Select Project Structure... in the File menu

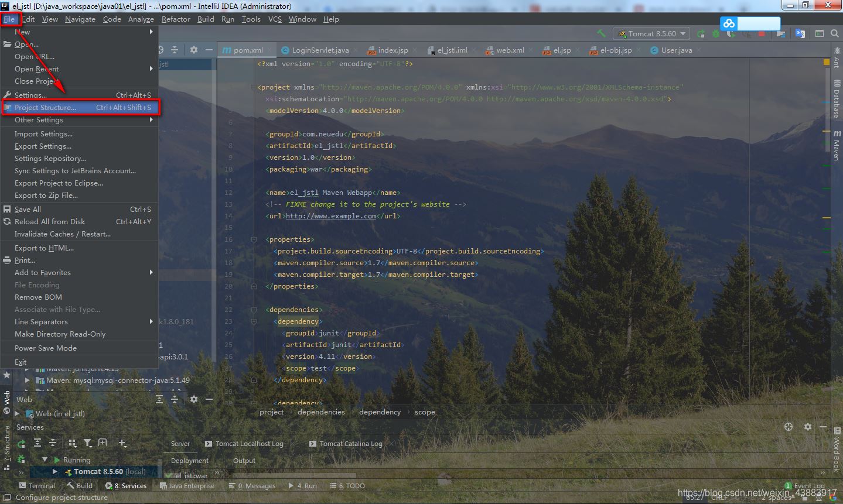pyautogui.click(x=79, y=107)
